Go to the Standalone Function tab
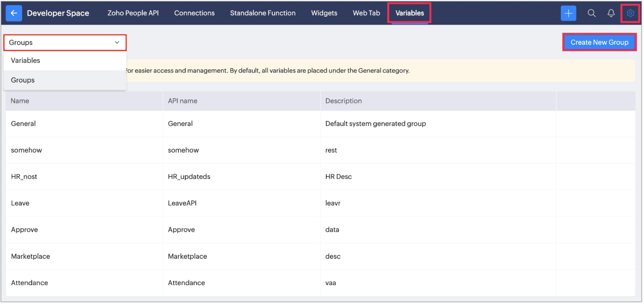 (263, 13)
